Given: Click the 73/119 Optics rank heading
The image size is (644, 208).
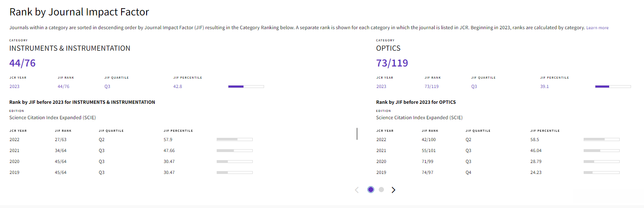Looking at the screenshot, I should (392, 63).
